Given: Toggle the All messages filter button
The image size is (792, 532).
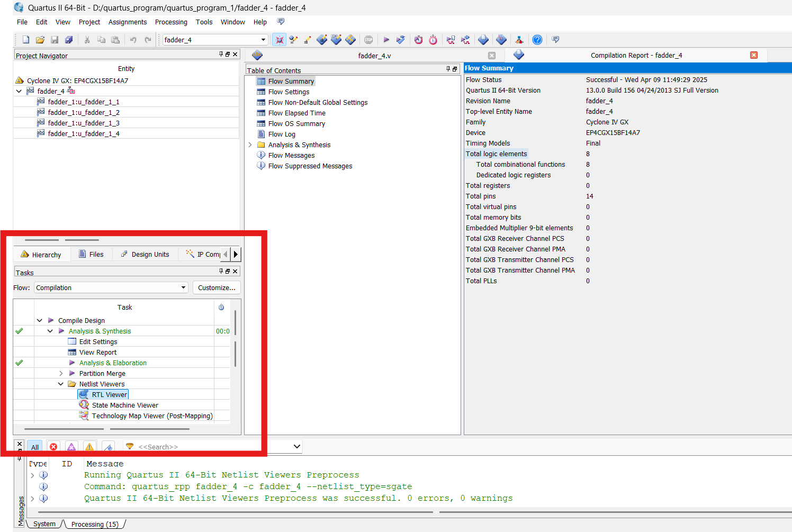Looking at the screenshot, I should (35, 447).
